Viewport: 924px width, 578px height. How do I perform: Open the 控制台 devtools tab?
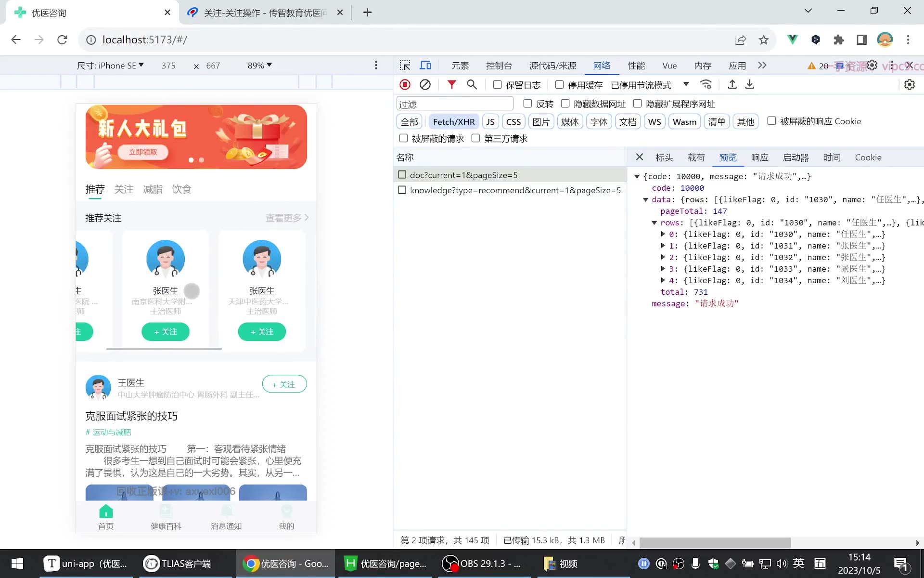coord(499,66)
